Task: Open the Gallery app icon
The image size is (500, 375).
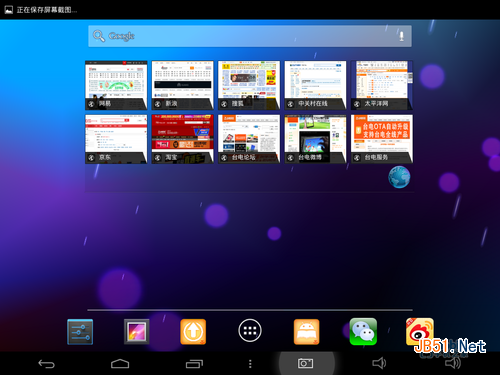Action: (x=136, y=332)
